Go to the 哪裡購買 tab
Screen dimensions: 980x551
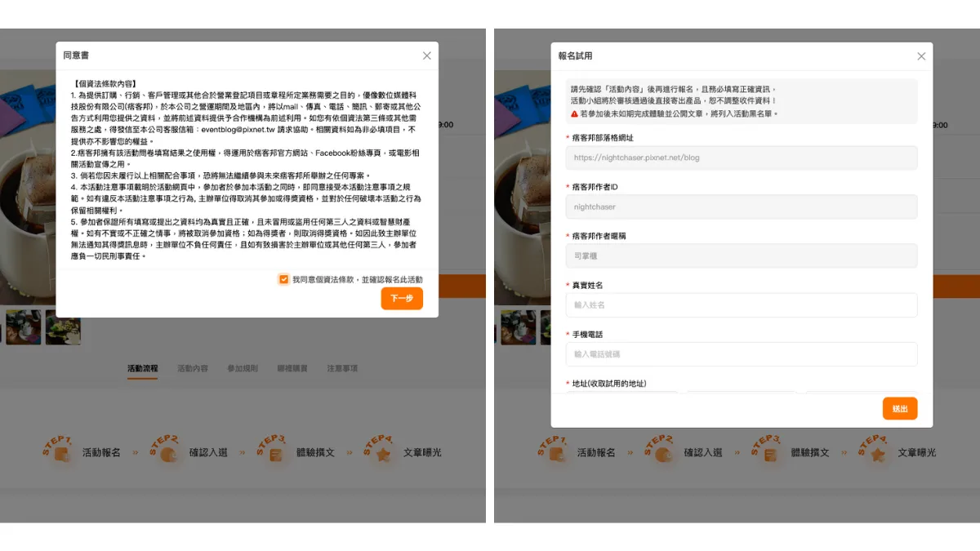point(292,369)
